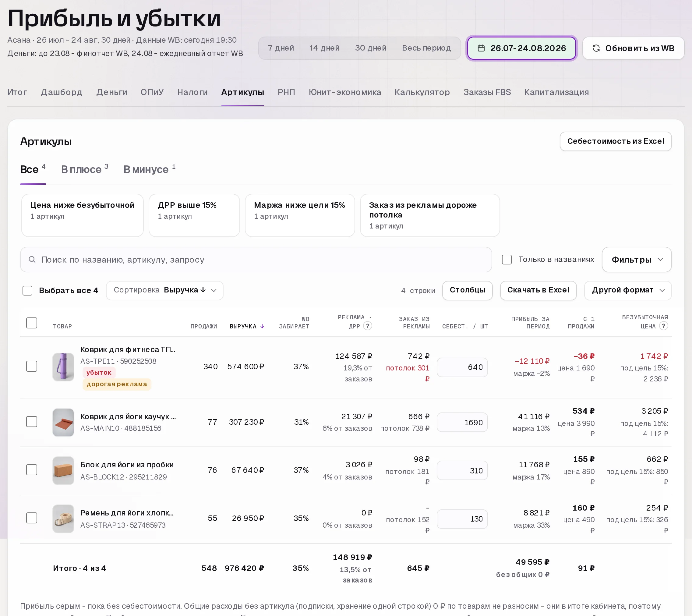Screen dimensions: 692x616
Task: Open the help icon next to ДРР header
Action: point(367,326)
